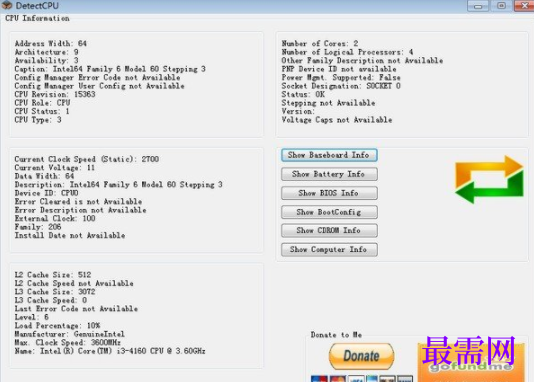Click the yellow Donate button
534x382 pixels.
(361, 356)
